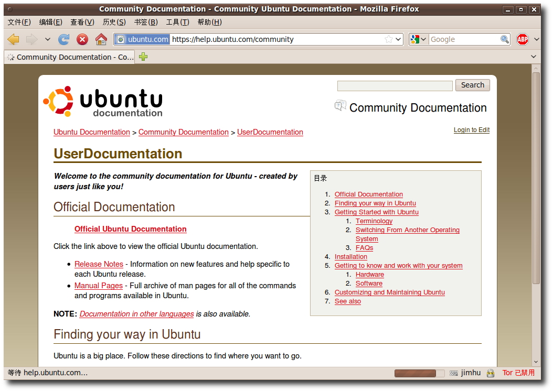This screenshot has height=392, width=553.
Task: Open the 编辑(E) menu
Action: click(x=51, y=22)
